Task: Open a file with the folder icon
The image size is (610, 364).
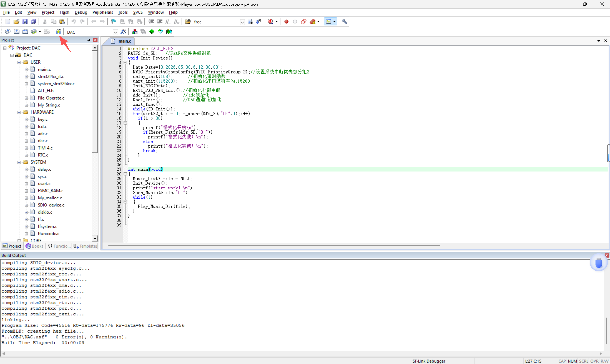Action: click(16, 22)
